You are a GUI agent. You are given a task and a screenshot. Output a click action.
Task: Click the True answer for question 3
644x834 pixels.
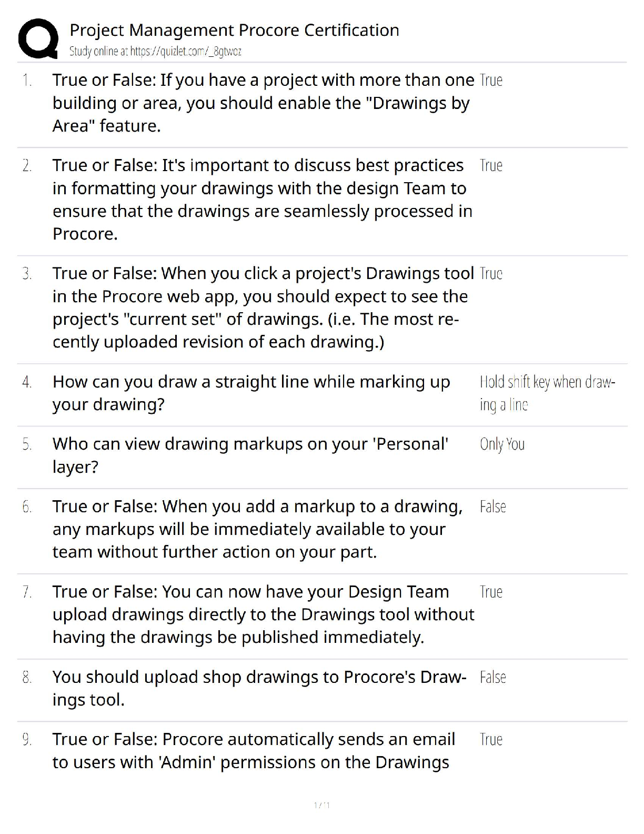[491, 274]
